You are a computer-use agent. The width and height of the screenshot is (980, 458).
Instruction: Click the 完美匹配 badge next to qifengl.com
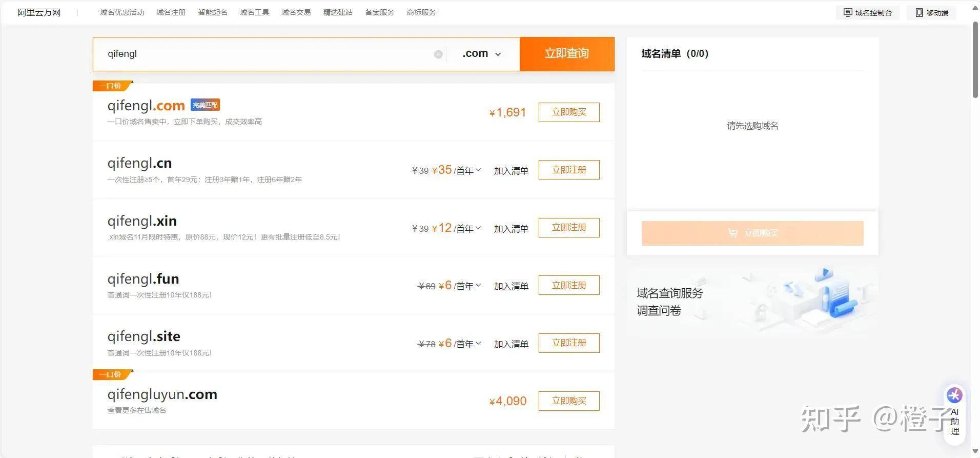pyautogui.click(x=205, y=105)
